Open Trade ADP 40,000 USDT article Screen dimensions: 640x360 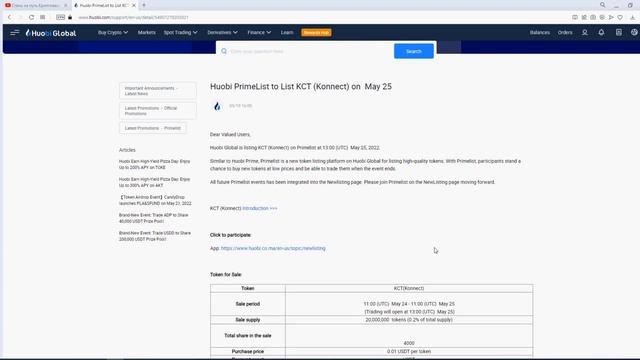tap(153, 218)
